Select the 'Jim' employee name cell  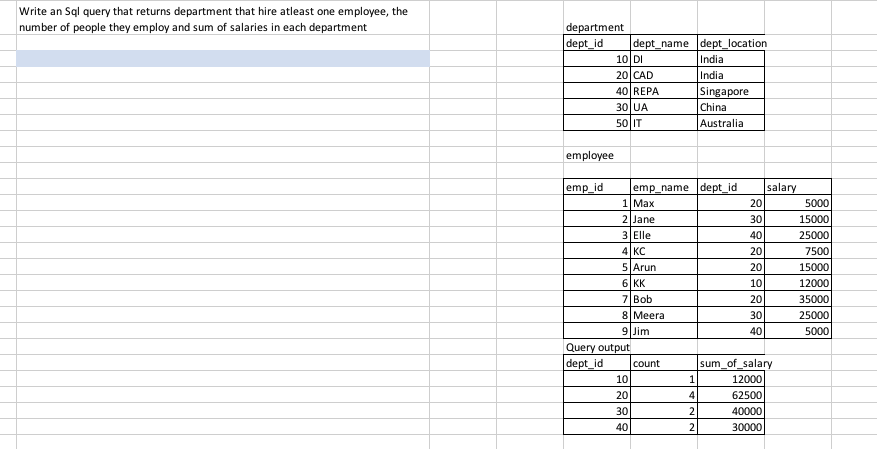[664, 332]
